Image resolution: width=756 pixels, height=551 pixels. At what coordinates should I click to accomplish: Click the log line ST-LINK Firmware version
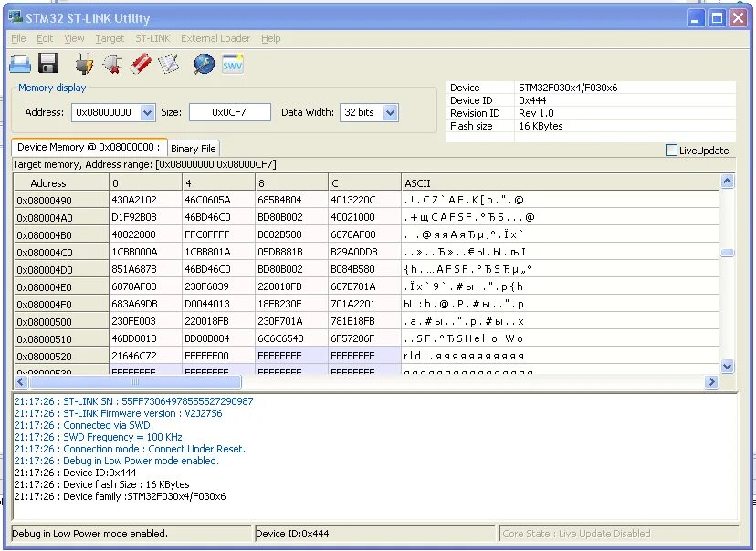click(118, 413)
